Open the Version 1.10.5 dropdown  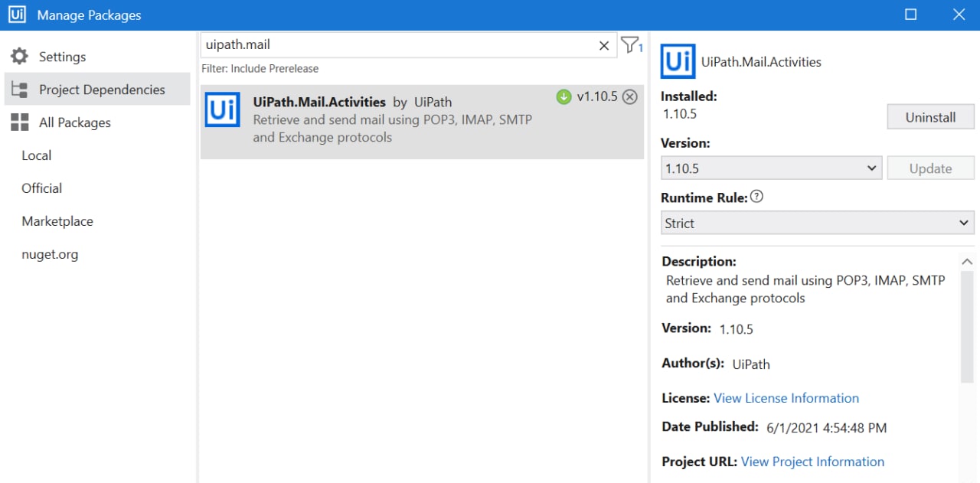[x=771, y=168]
